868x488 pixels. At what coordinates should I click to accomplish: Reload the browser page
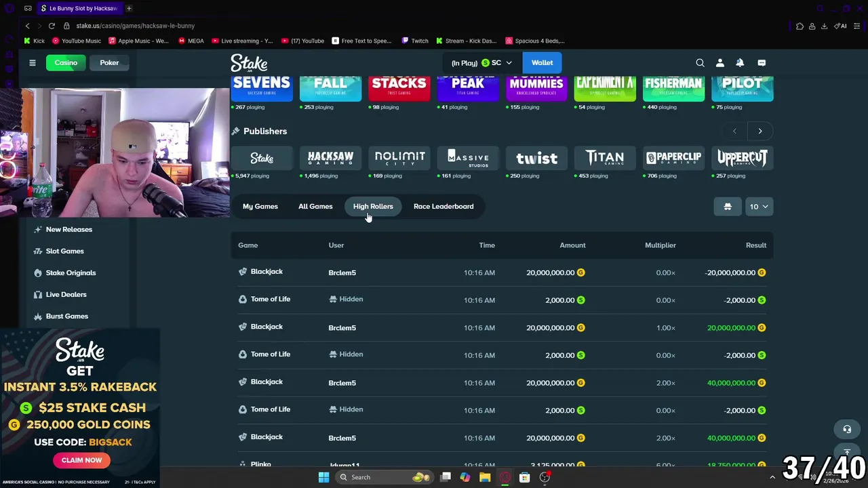(52, 26)
